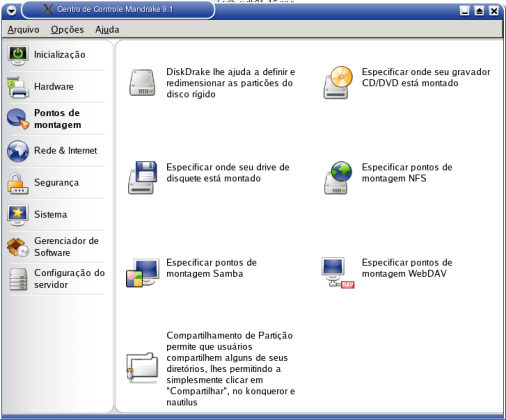This screenshot has height=420, width=506.
Task: Select the Hardware category label
Action: tap(54, 87)
